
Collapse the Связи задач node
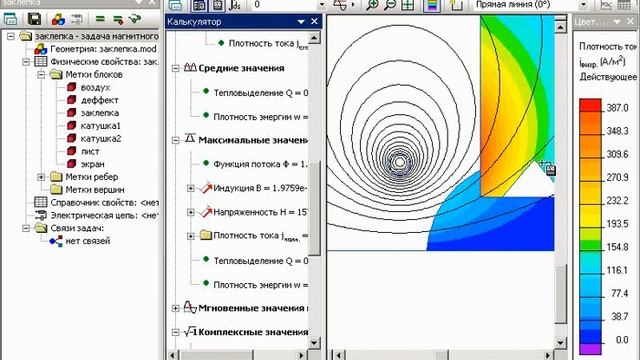point(26,228)
